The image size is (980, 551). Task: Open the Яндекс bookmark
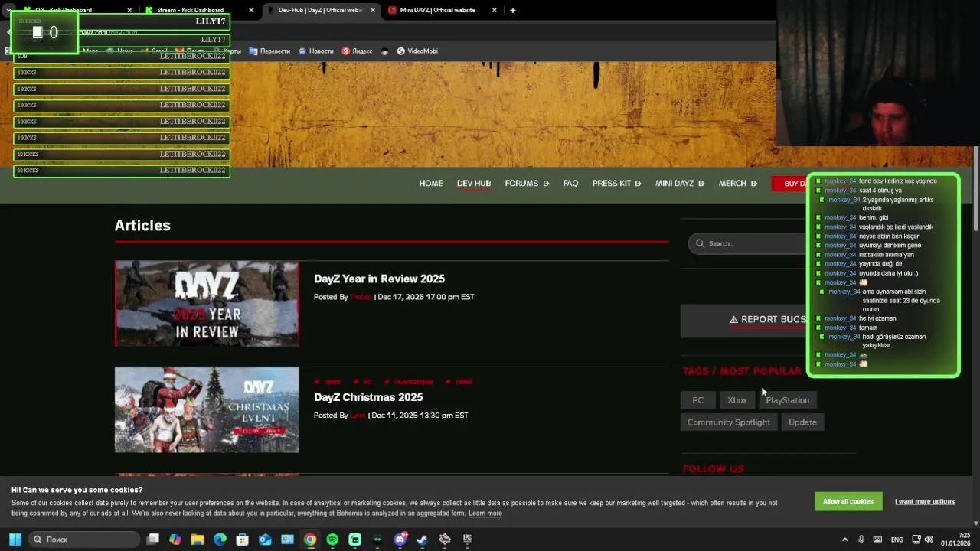357,51
